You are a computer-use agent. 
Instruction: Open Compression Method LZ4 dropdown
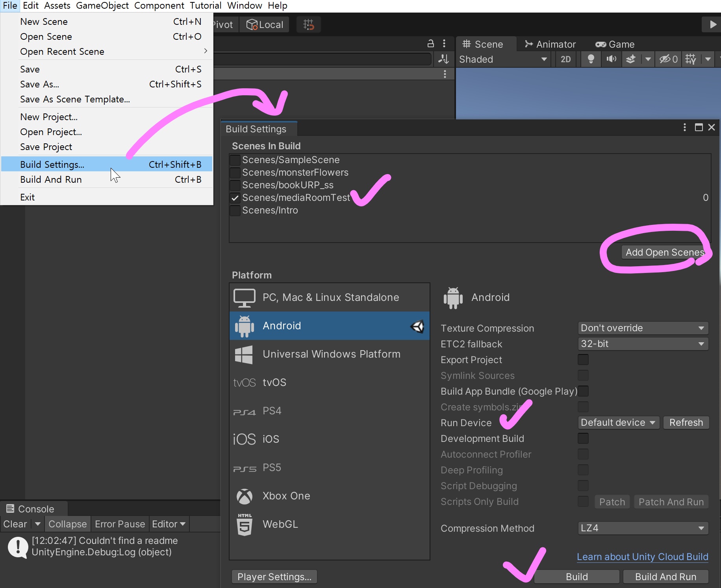643,528
